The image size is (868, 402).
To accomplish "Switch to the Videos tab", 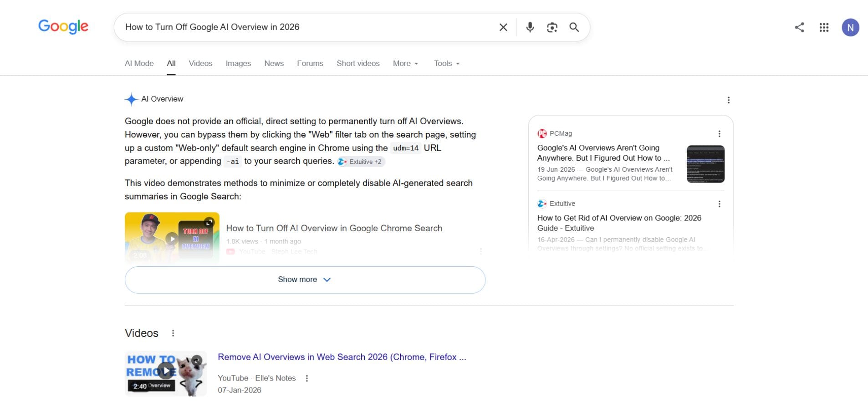I will click(200, 63).
